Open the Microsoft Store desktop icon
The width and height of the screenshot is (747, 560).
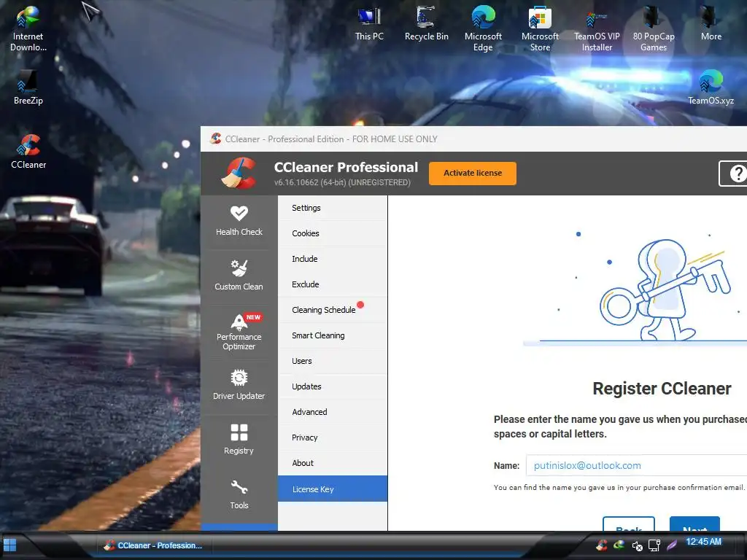(540, 28)
